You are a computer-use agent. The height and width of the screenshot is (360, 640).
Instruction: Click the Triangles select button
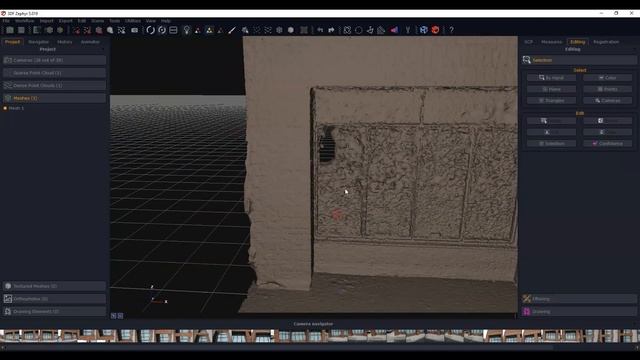point(551,100)
